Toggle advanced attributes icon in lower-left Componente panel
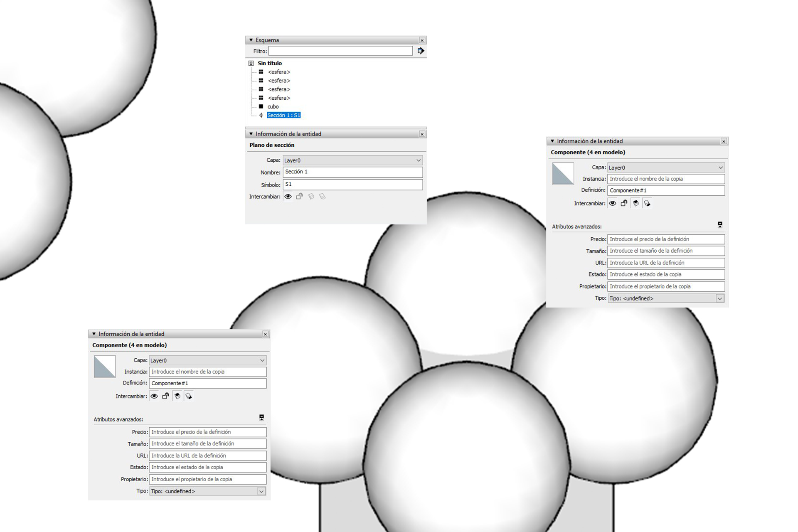The image size is (798, 532). 261,417
